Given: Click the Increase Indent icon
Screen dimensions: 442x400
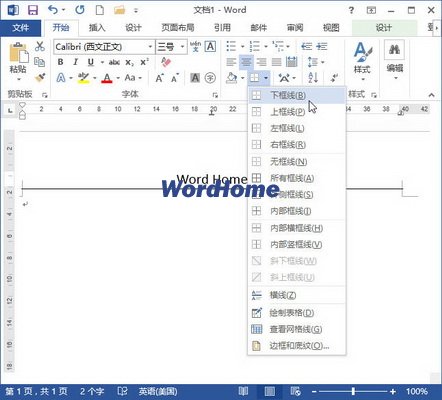Looking at the screenshot, I should (322, 46).
